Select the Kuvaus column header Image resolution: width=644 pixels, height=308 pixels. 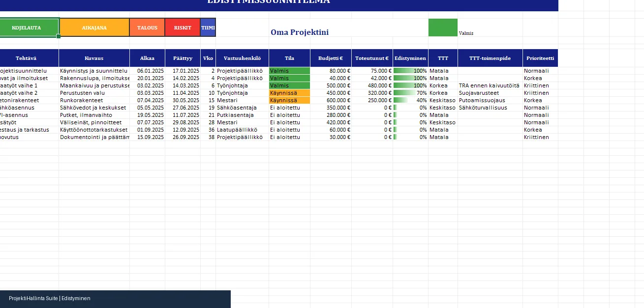pyautogui.click(x=94, y=58)
